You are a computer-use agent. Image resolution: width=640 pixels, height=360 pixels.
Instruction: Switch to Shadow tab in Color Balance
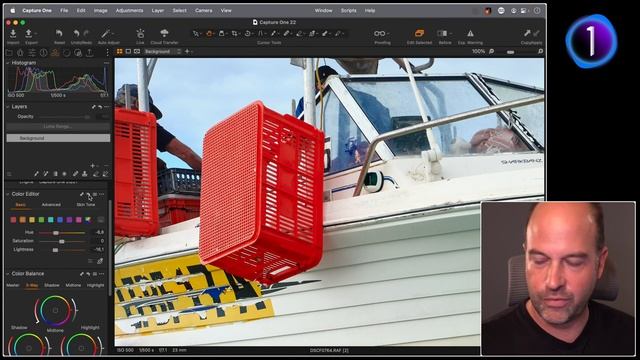(x=52, y=285)
